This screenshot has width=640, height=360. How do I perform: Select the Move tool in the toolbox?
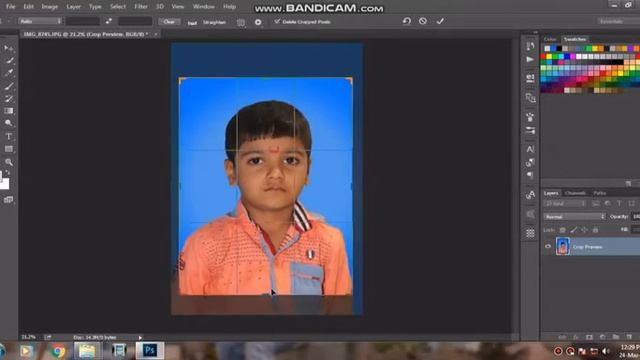8,48
